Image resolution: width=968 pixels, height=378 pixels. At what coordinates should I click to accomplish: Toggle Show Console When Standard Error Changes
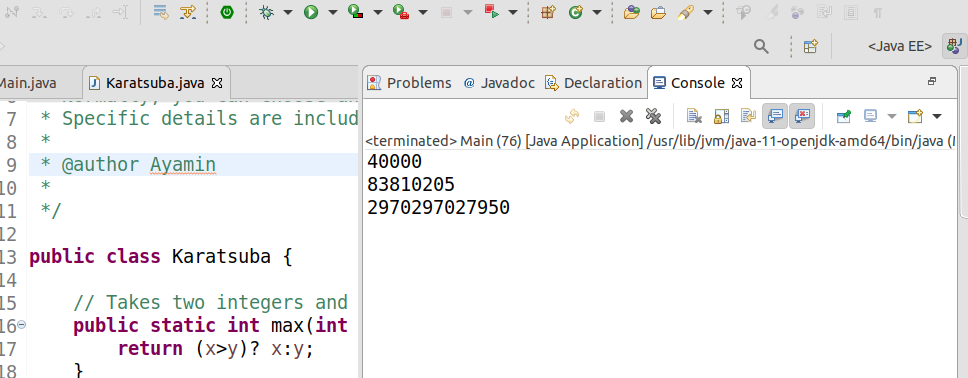[x=802, y=116]
